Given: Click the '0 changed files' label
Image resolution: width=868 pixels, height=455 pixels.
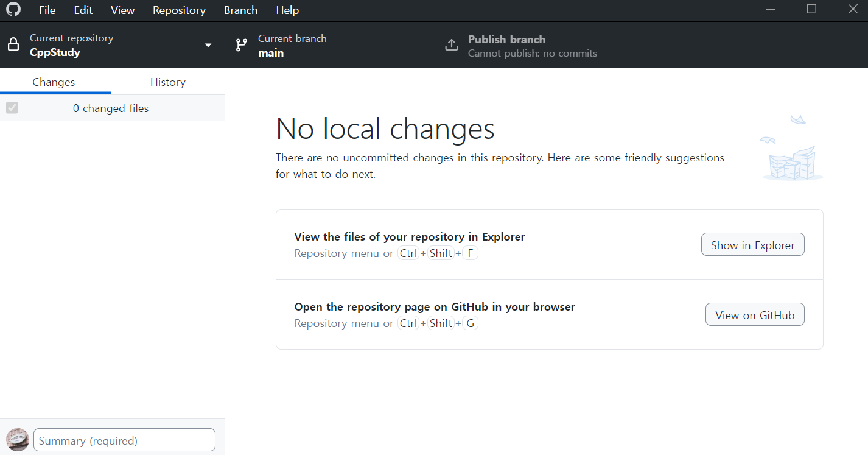Looking at the screenshot, I should pyautogui.click(x=111, y=108).
